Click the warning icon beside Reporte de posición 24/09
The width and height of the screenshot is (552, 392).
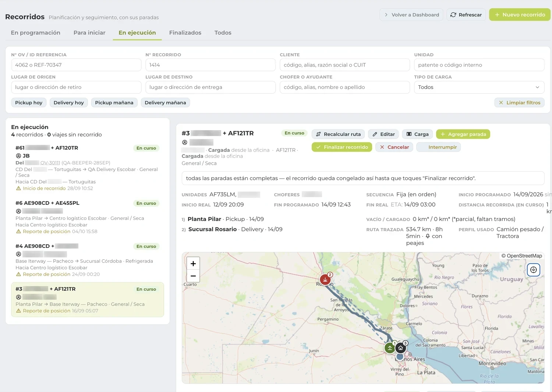click(x=18, y=274)
